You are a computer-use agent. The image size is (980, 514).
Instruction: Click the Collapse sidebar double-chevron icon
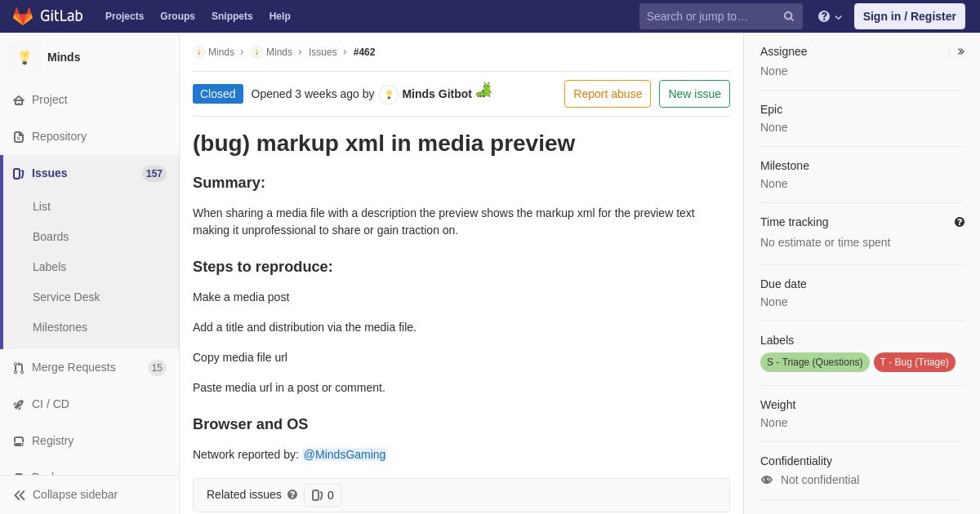tap(20, 495)
